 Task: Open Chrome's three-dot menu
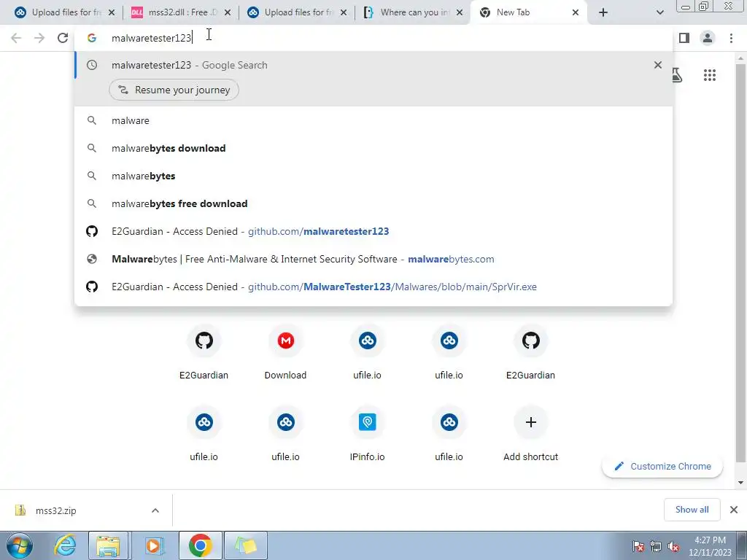(731, 38)
